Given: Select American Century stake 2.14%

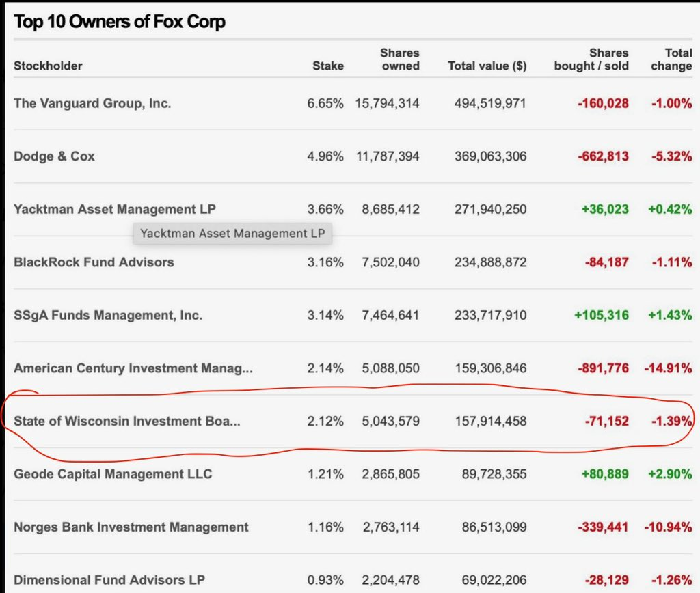Looking at the screenshot, I should point(325,368).
